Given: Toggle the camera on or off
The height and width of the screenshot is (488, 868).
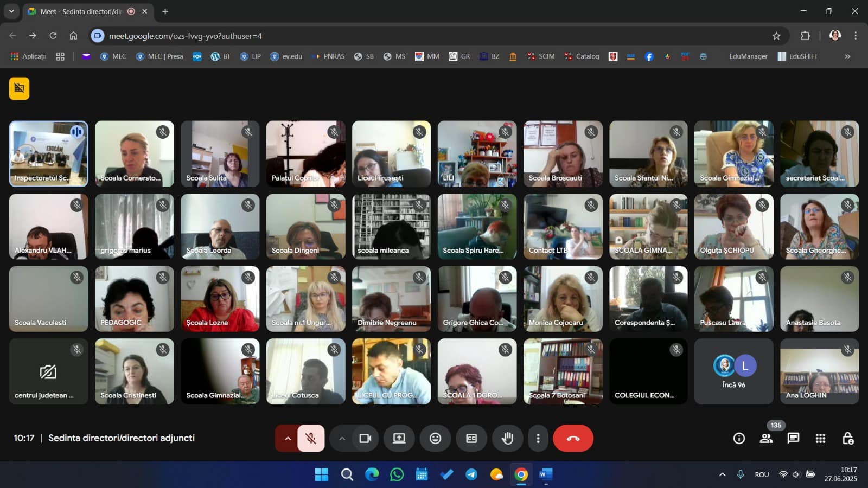Looking at the screenshot, I should tap(365, 438).
